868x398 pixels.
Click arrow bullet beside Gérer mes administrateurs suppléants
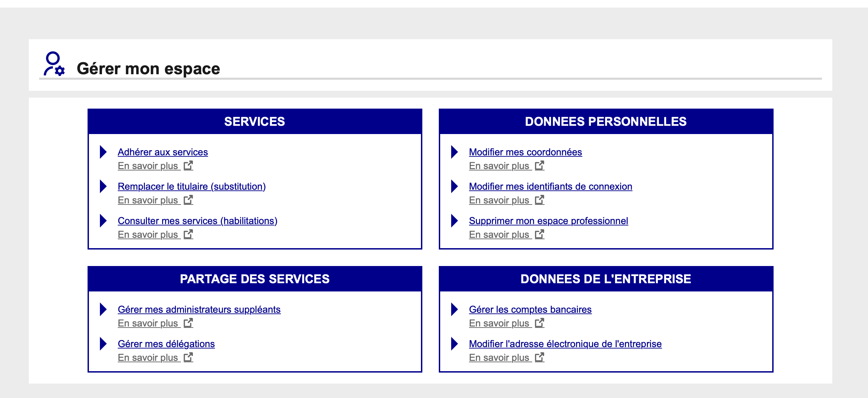point(103,309)
